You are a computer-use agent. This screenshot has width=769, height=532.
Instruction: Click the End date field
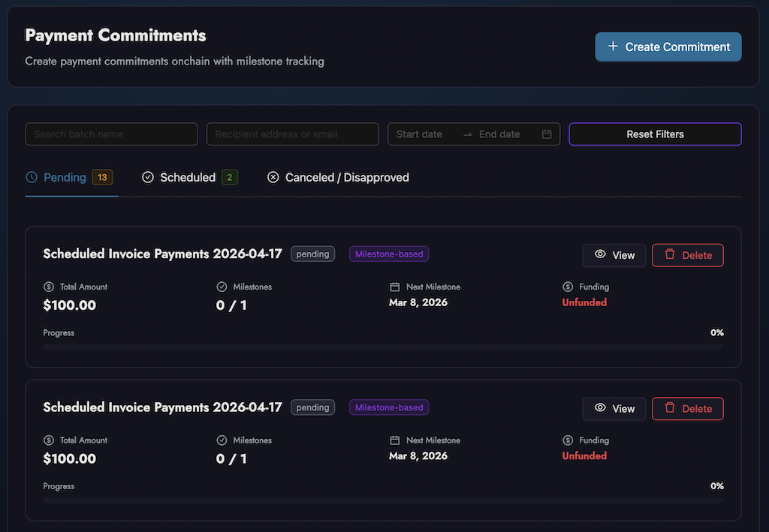click(499, 134)
